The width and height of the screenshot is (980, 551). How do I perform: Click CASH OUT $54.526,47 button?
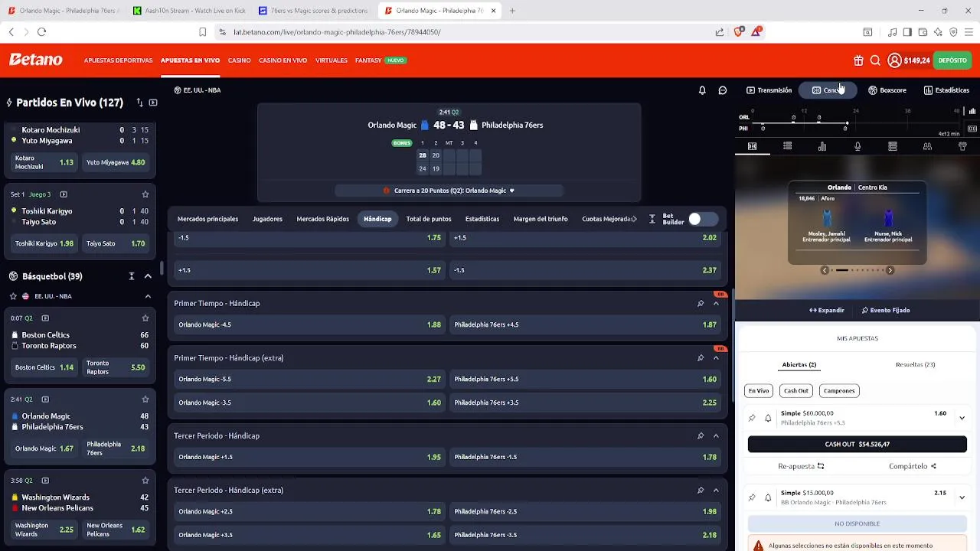coord(857,445)
